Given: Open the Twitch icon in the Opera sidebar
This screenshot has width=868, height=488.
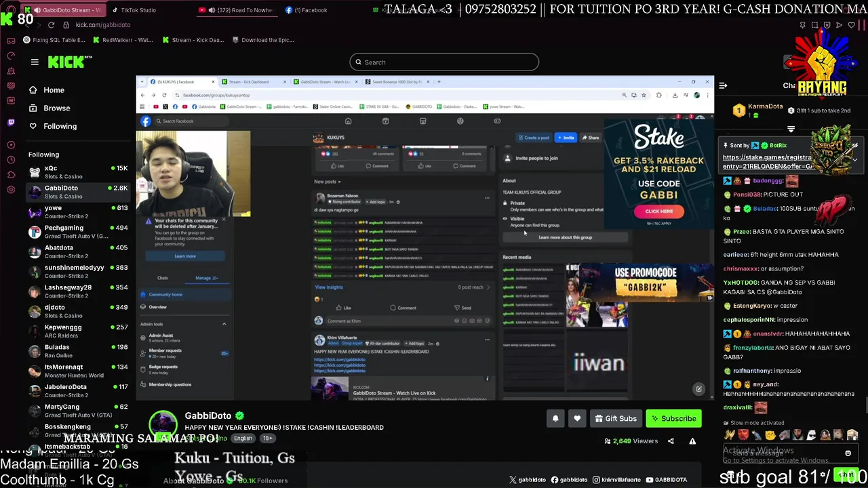Looking at the screenshot, I should [11, 123].
